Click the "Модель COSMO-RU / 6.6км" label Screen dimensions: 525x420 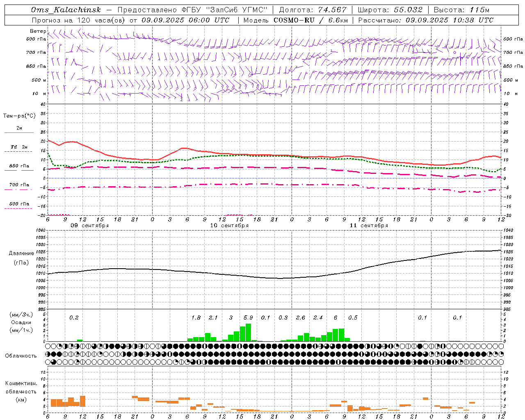coord(295,20)
